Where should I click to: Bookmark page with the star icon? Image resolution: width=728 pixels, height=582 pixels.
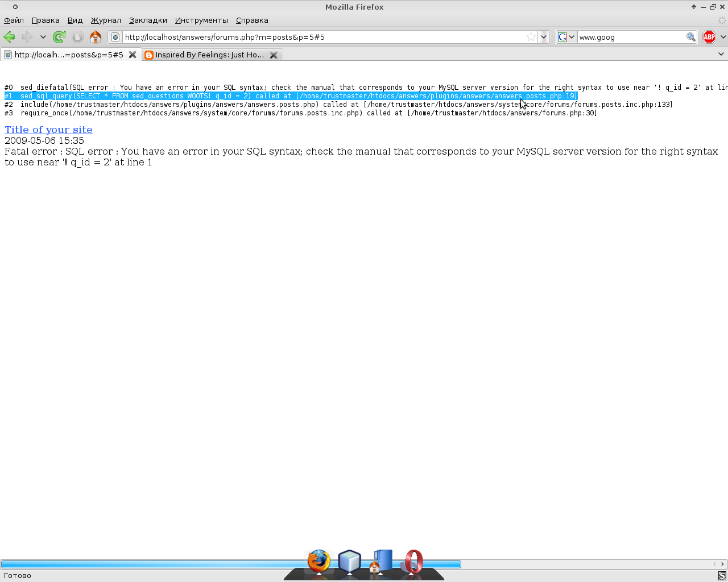point(531,37)
